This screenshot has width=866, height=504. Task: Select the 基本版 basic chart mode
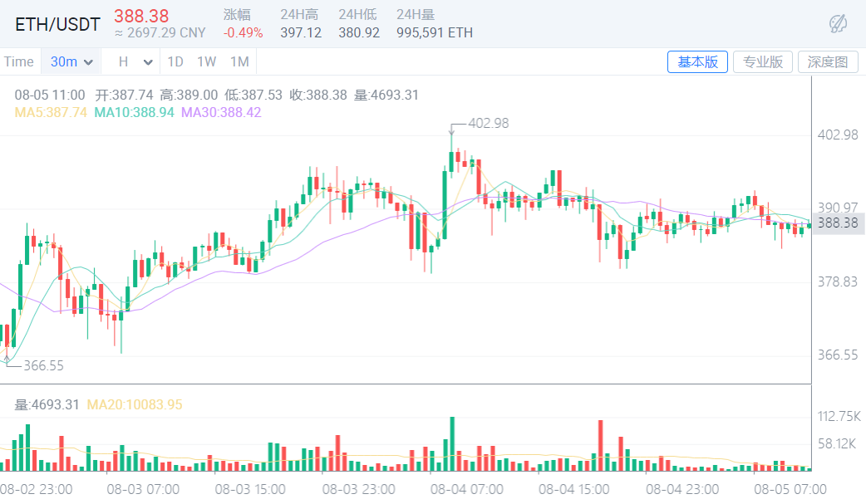pos(697,61)
